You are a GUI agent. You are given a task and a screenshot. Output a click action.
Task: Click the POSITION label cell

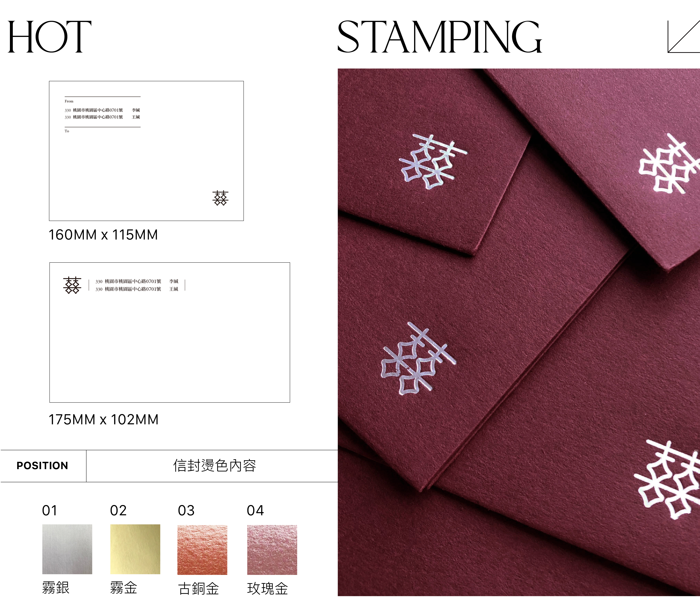(43, 466)
